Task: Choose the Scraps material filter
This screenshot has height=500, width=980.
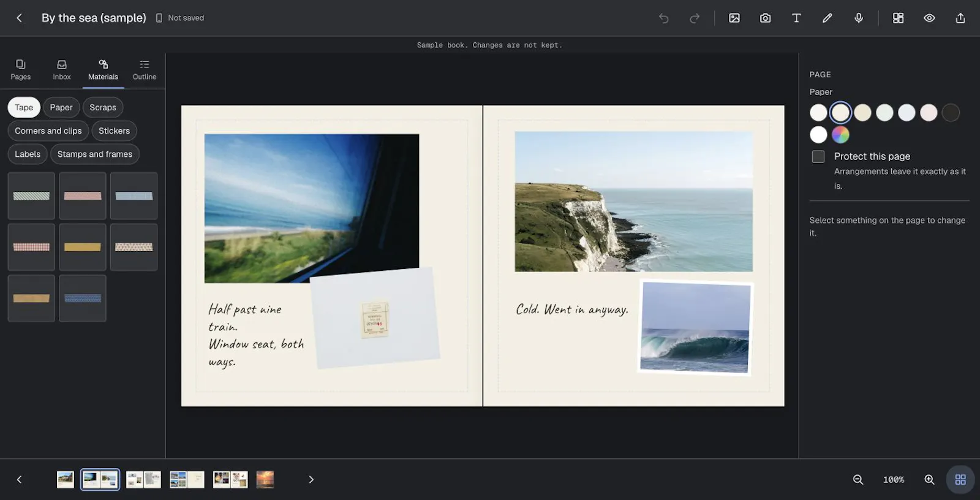Action: click(x=103, y=107)
